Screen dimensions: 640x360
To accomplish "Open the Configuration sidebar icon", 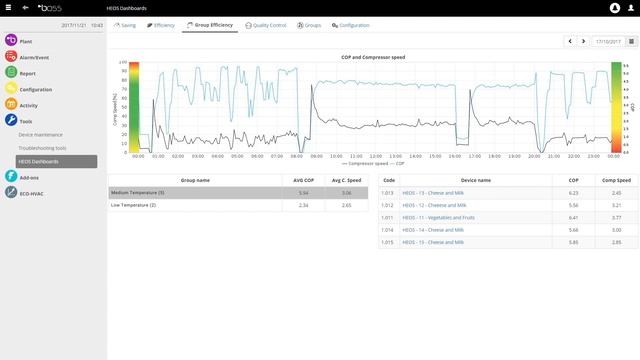I will point(11,88).
